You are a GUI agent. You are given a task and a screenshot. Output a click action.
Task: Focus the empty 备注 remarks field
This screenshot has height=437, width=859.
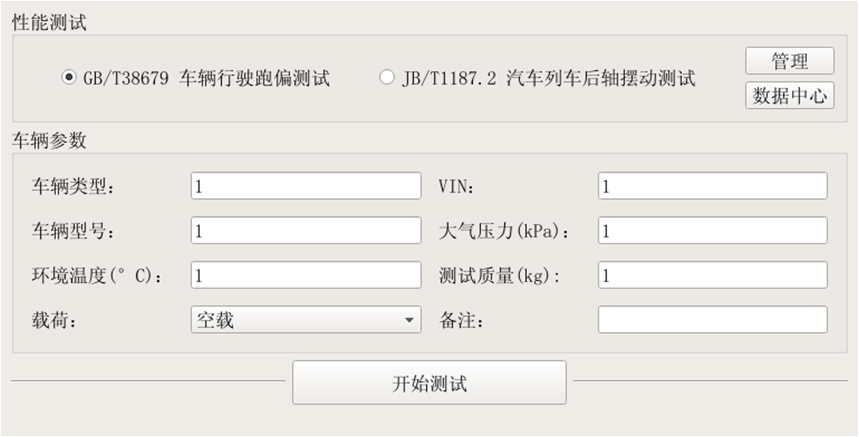point(712,320)
